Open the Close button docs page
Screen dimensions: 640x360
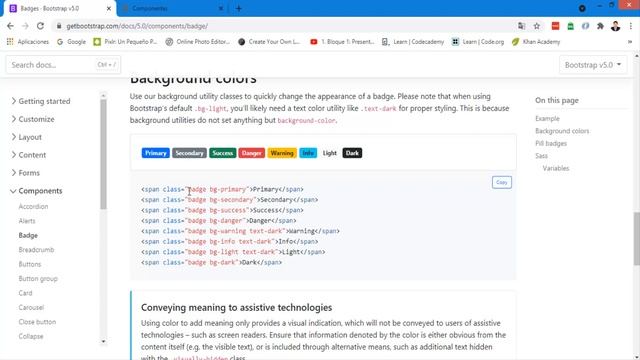point(37,322)
